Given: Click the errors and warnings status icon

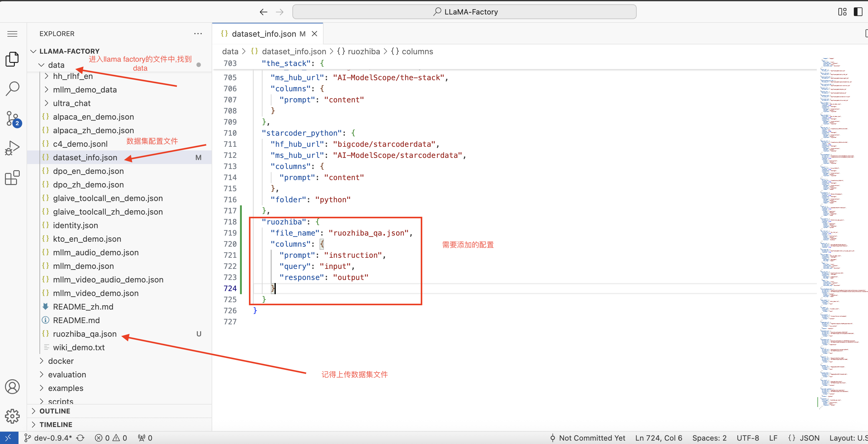Looking at the screenshot, I should (x=110, y=438).
